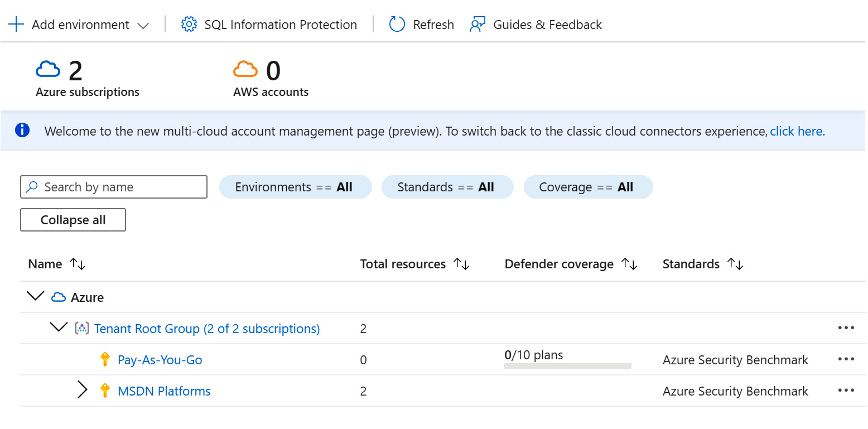Follow the 'click here' classic connectors link
Image resolution: width=868 pixels, height=429 pixels.
tap(797, 131)
